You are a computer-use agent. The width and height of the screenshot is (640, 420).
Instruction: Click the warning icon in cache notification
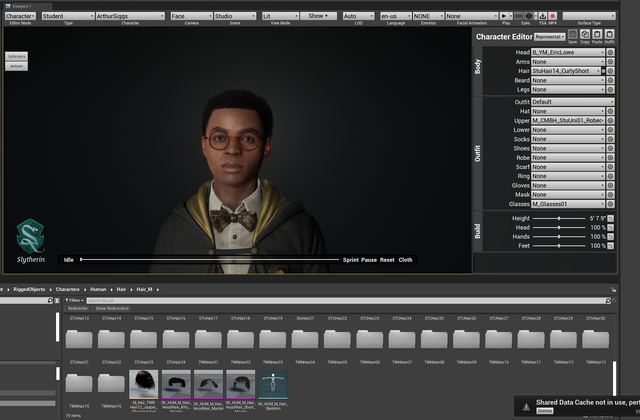tap(527, 407)
